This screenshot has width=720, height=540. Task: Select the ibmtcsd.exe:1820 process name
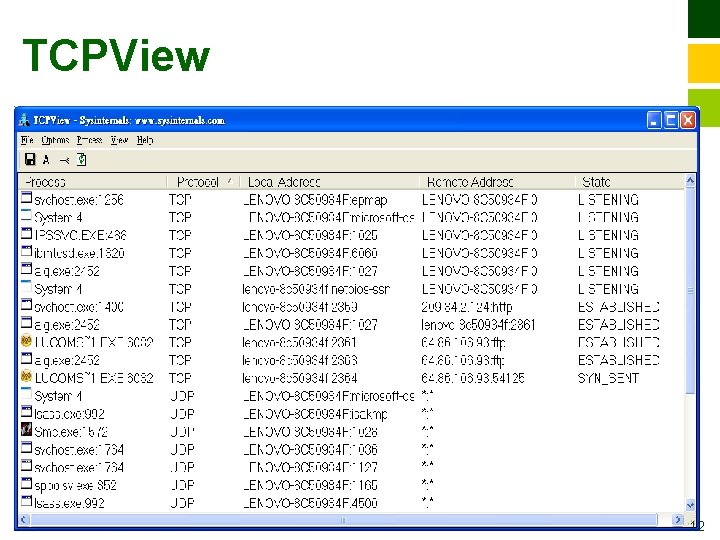coord(79,253)
